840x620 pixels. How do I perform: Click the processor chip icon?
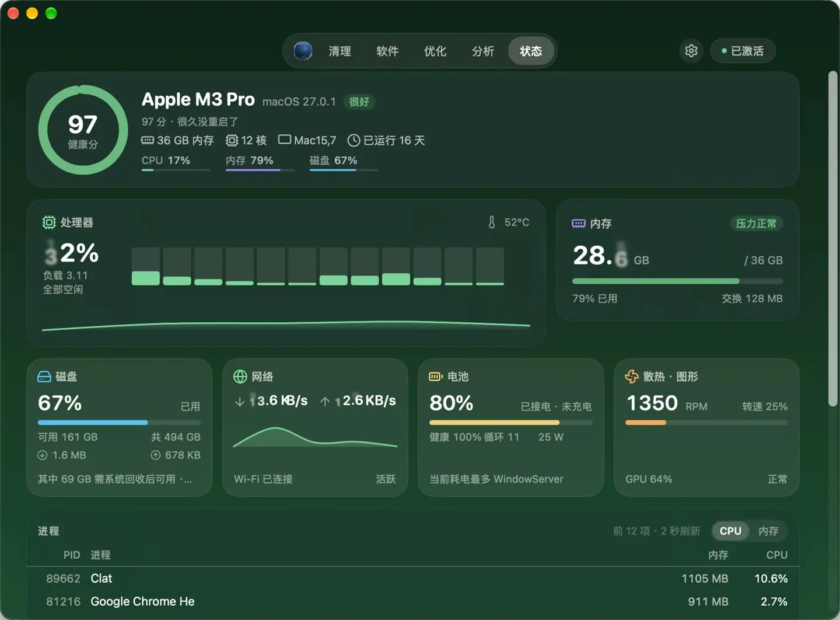[x=49, y=222]
